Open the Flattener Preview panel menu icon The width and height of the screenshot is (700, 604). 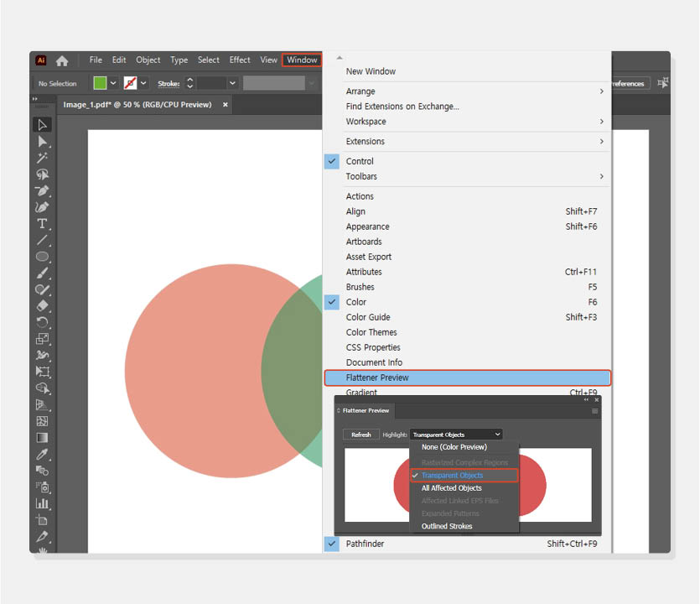click(x=594, y=411)
